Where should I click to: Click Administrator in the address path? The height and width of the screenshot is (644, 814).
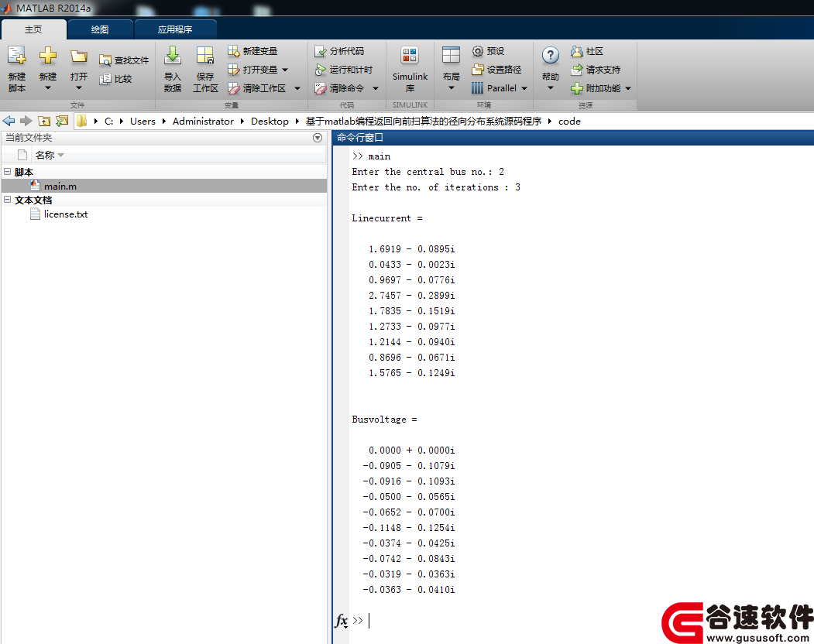tap(203, 121)
